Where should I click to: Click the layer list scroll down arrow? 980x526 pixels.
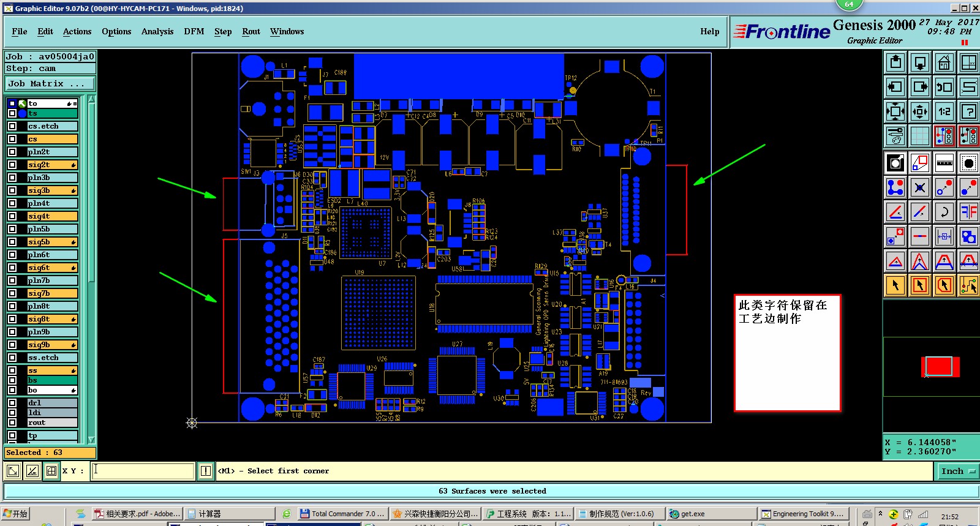pyautogui.click(x=91, y=440)
